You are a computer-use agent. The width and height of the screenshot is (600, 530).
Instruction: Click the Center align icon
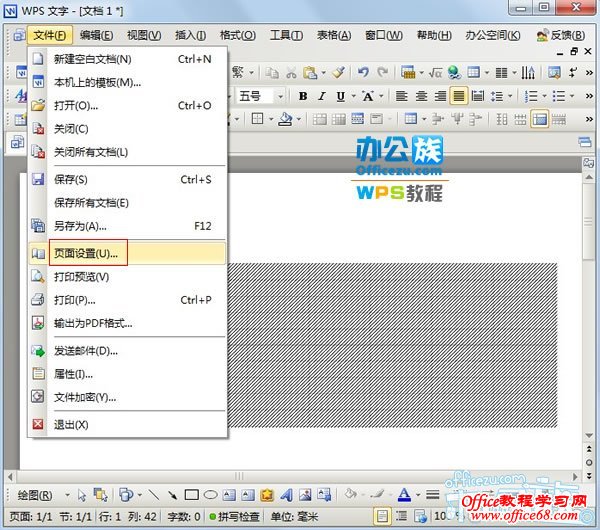[419, 96]
